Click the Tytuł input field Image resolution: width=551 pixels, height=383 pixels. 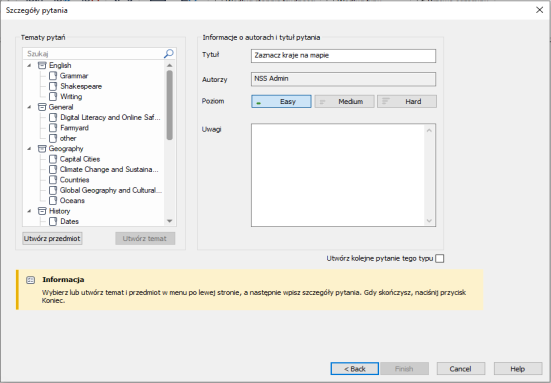pos(343,56)
